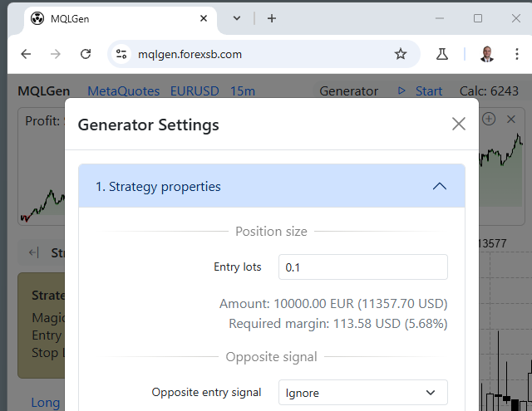Click the browser forward arrow

pyautogui.click(x=56, y=54)
